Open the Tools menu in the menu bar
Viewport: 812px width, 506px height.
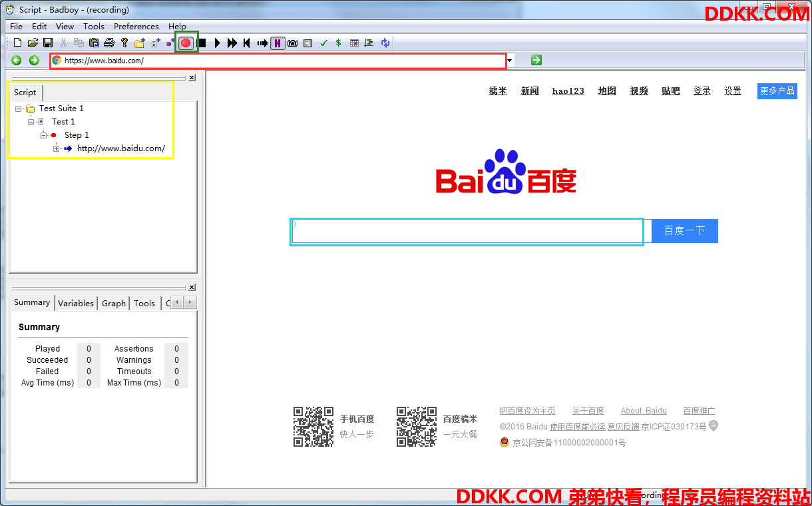point(94,27)
